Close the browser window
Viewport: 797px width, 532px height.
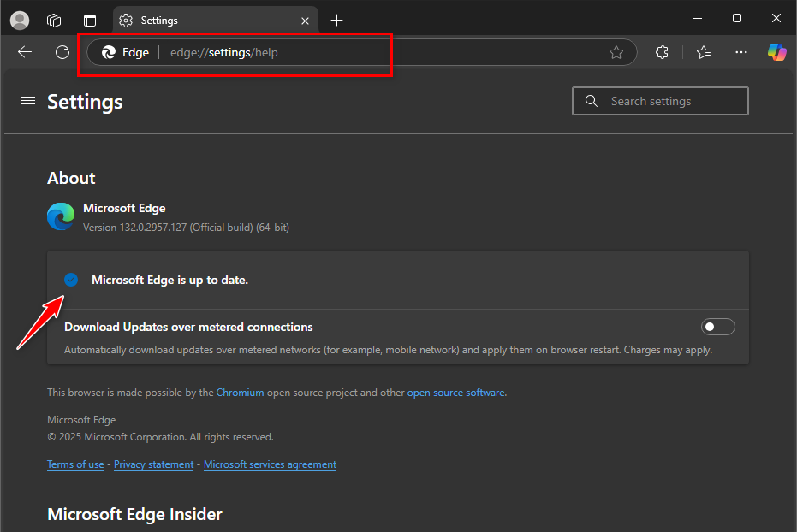point(776,18)
